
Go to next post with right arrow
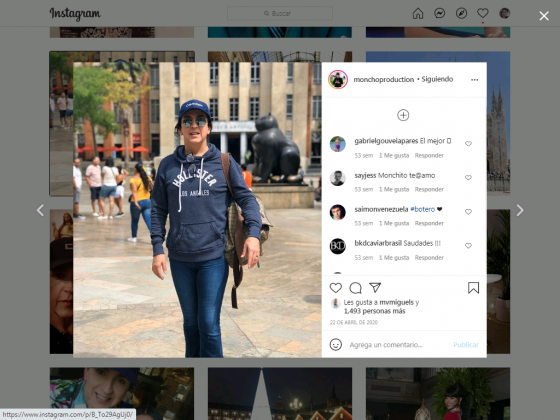tap(520, 210)
